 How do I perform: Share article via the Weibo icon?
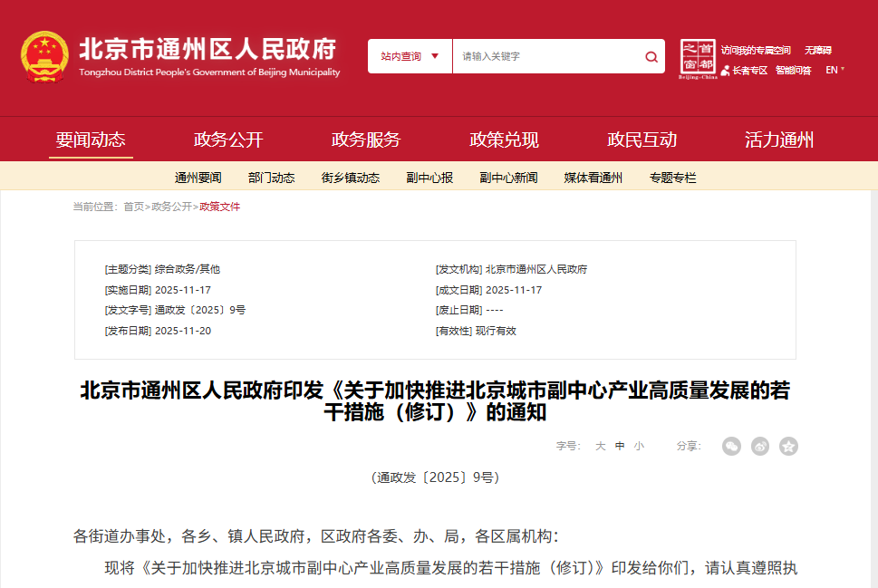[758, 446]
